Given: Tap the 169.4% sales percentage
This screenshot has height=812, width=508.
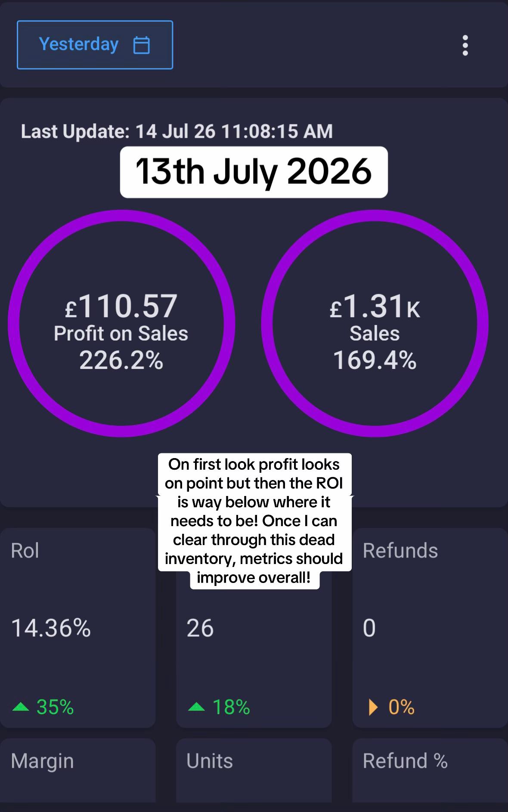Looking at the screenshot, I should (375, 360).
